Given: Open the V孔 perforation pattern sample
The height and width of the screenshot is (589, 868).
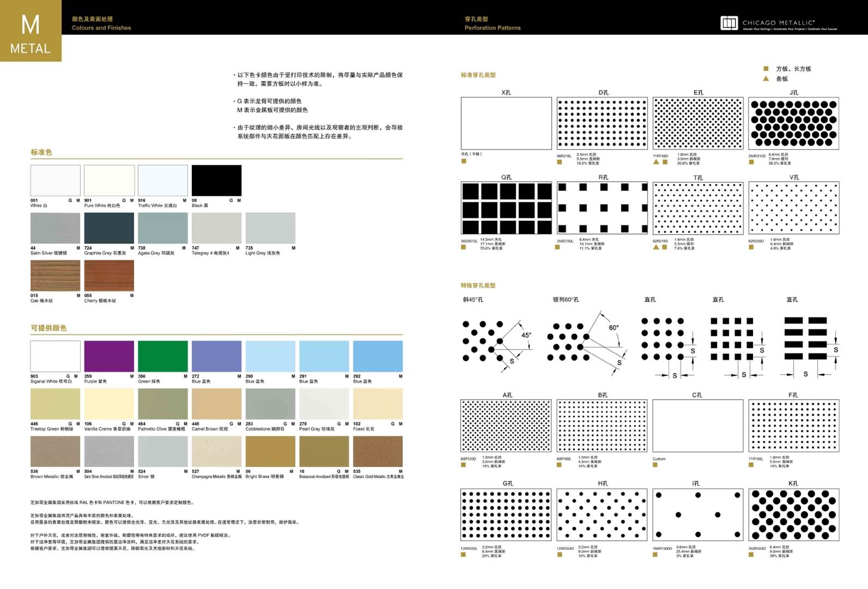Looking at the screenshot, I should click(x=794, y=208).
